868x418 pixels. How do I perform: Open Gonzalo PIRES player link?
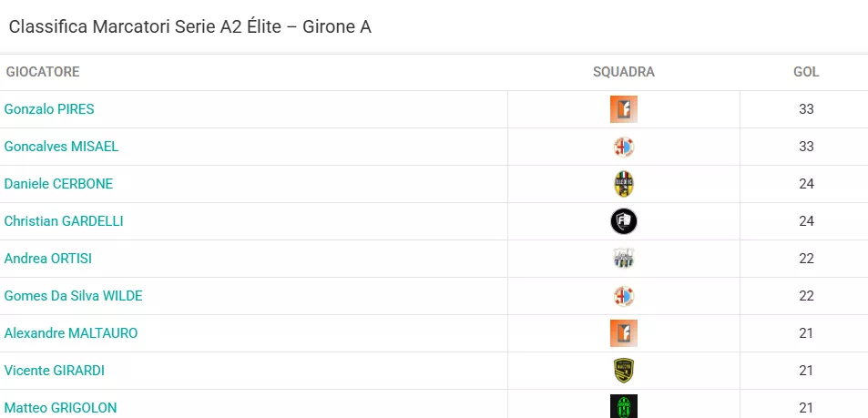pos(49,109)
